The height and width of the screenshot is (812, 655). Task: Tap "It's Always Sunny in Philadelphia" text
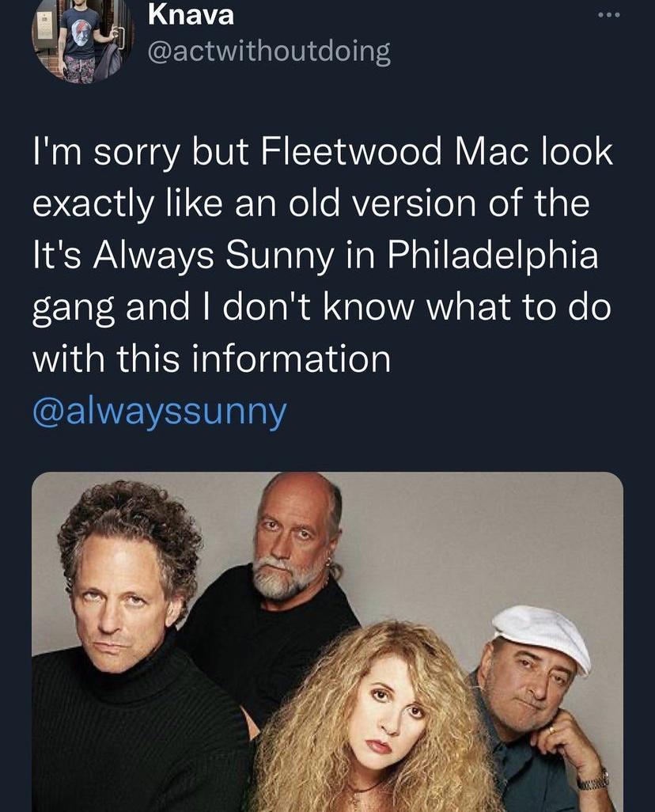[315, 255]
